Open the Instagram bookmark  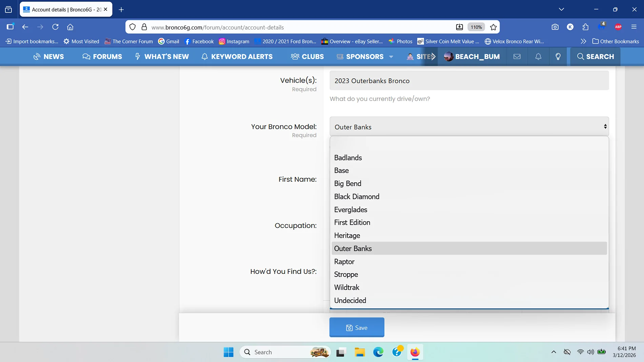pyautogui.click(x=234, y=41)
